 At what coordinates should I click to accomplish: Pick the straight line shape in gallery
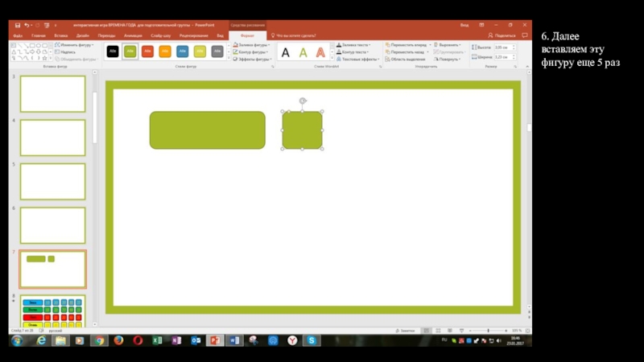tap(19, 45)
